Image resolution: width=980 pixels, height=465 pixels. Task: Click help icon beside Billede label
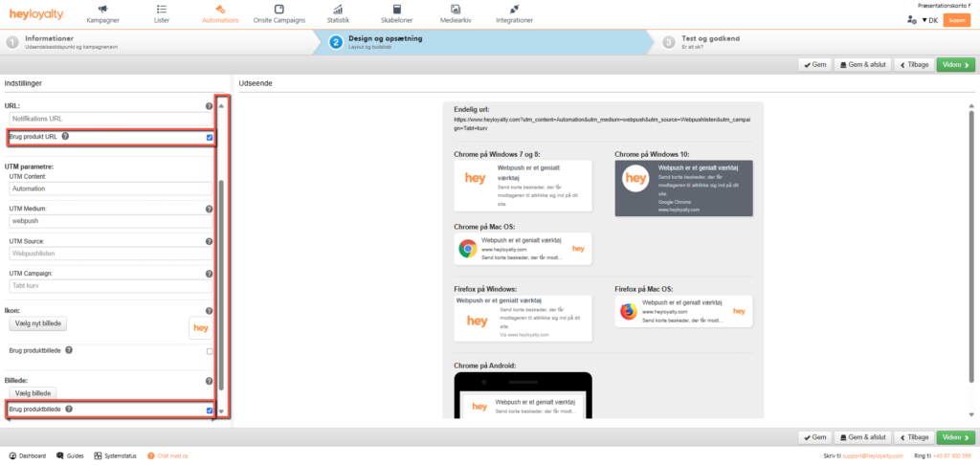(209, 381)
